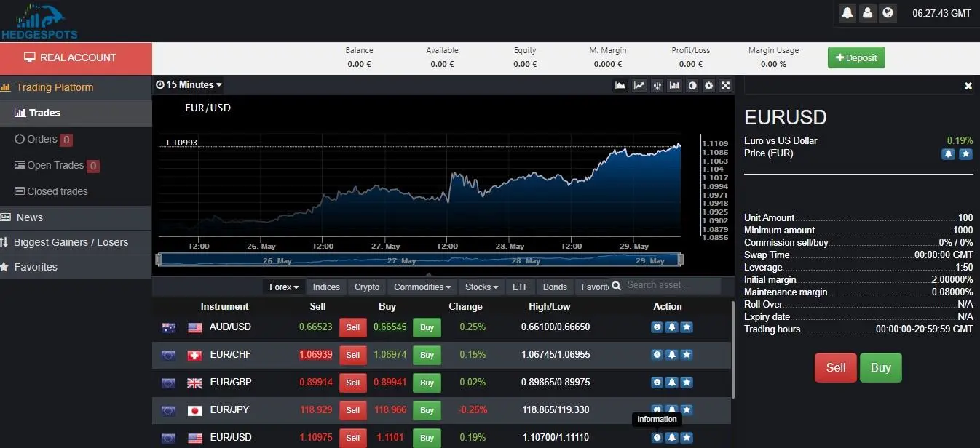Click the chart range navigator slider
Viewport: 980px width, 448px height.
pos(419,260)
